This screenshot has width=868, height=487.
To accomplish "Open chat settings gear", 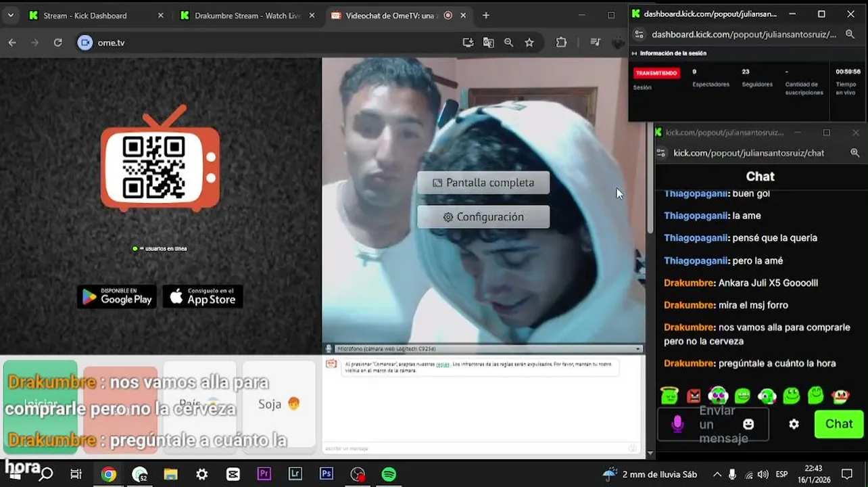I will 794,424.
